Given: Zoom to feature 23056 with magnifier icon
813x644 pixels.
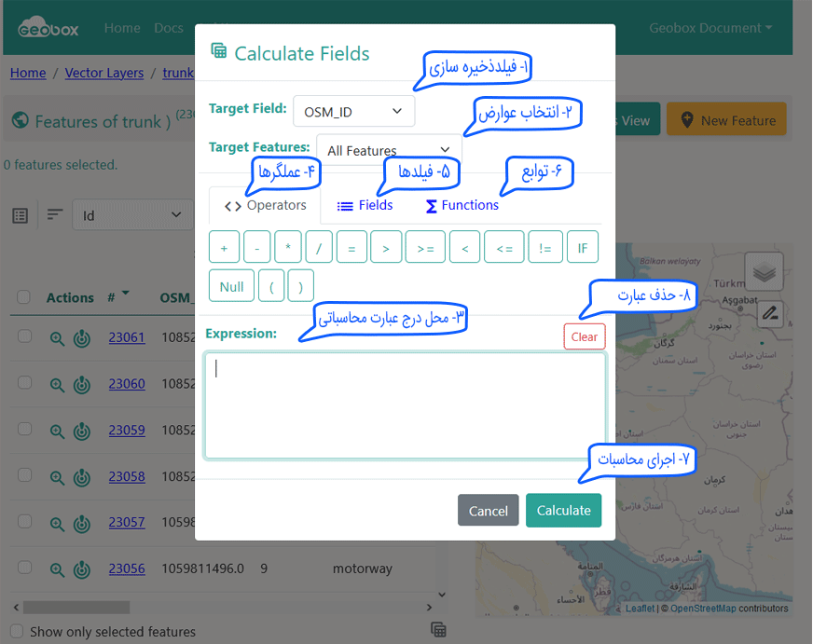Looking at the screenshot, I should pos(58,569).
